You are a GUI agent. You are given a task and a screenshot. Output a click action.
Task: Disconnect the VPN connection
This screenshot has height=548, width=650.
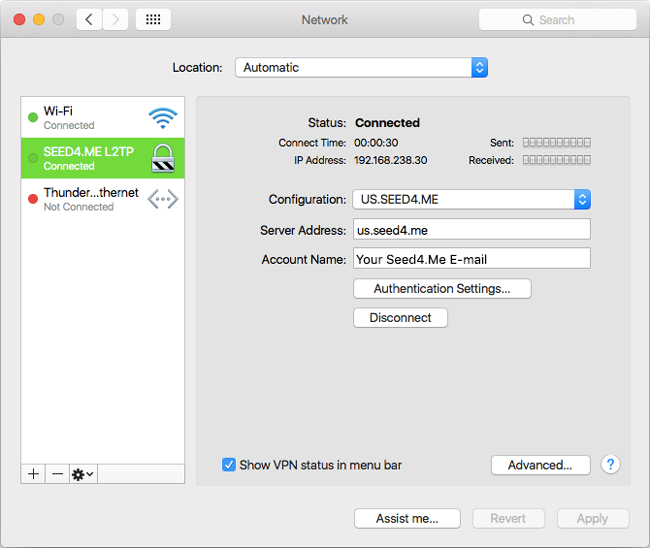(x=400, y=318)
